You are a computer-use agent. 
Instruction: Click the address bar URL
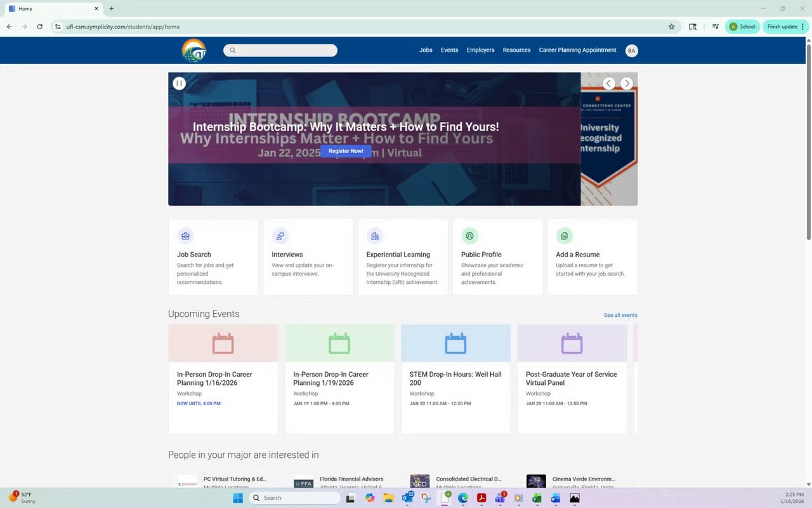point(123,27)
